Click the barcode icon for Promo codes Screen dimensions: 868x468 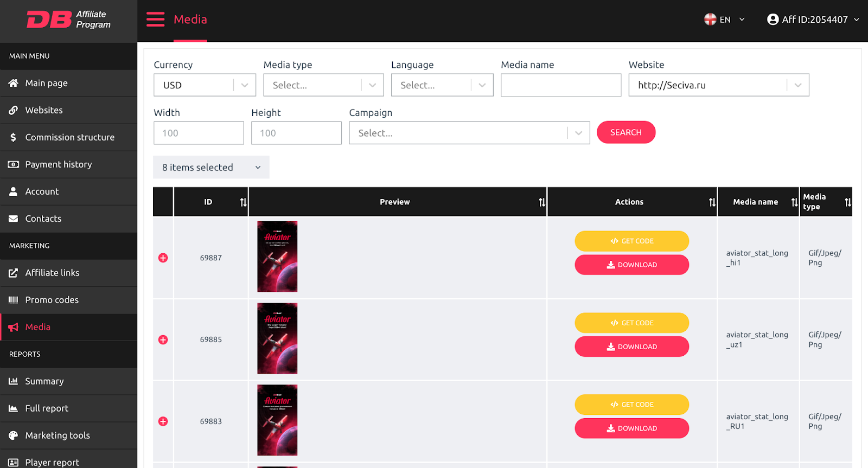click(14, 300)
